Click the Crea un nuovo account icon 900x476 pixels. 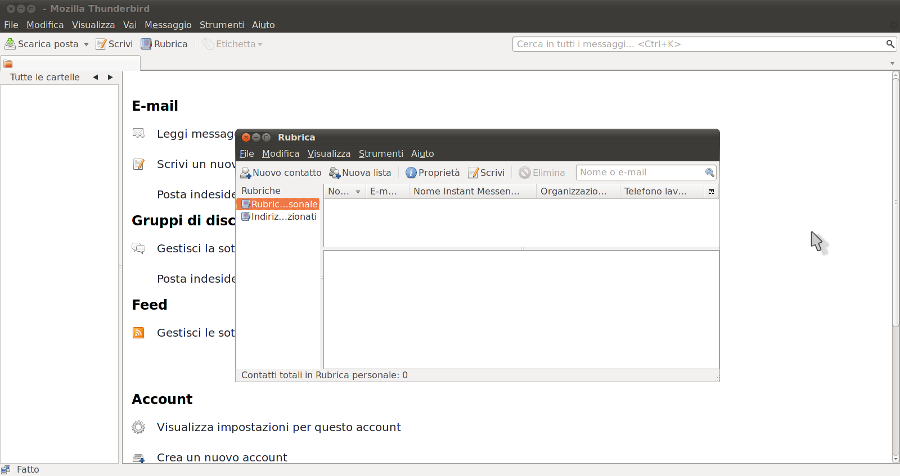[138, 458]
